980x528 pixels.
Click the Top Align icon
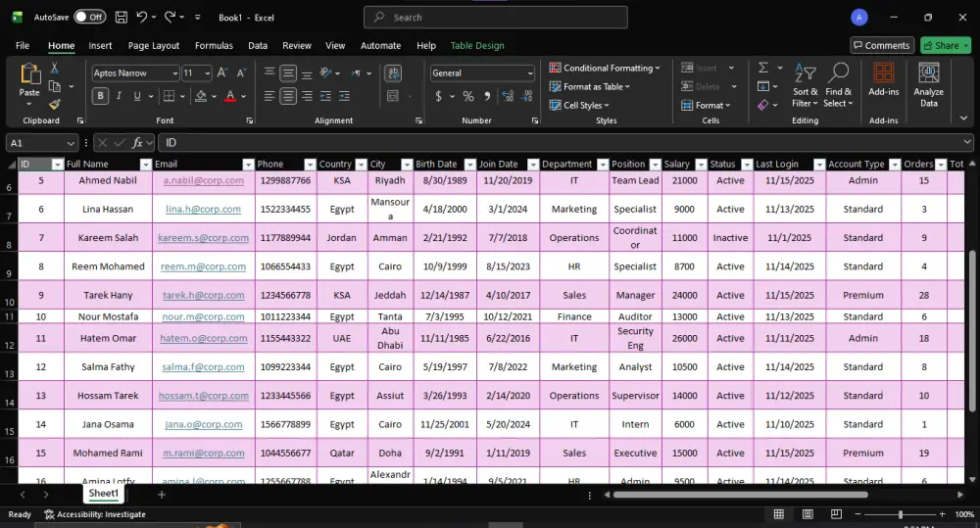point(269,72)
